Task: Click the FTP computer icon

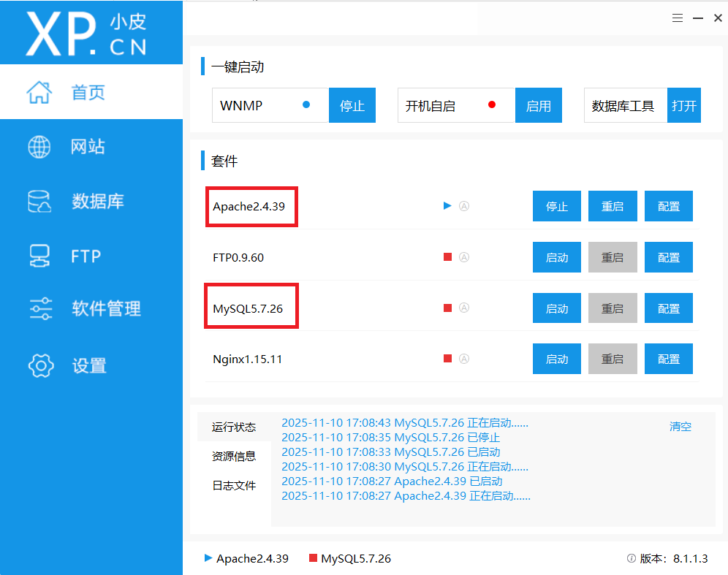Action: tap(39, 256)
